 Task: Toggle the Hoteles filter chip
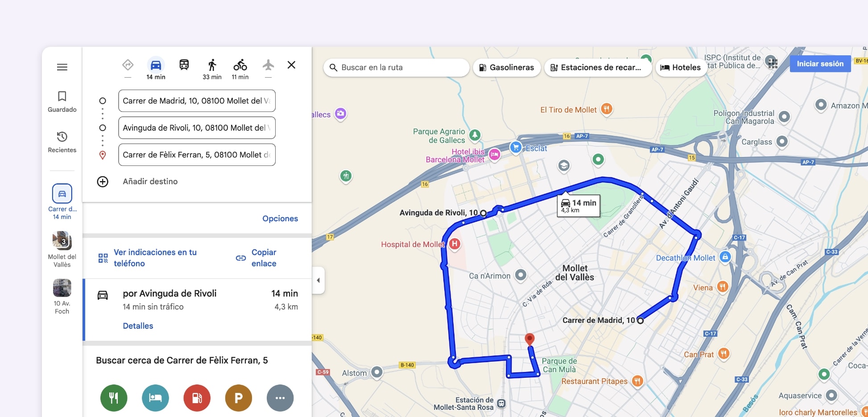[x=680, y=68]
